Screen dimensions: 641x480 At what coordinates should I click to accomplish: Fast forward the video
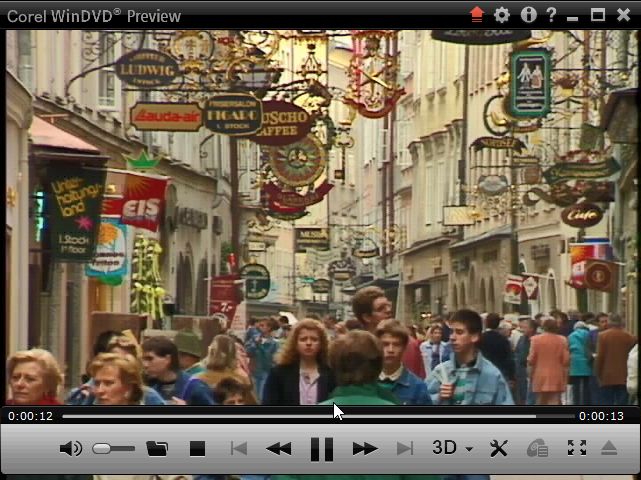[x=365, y=449]
